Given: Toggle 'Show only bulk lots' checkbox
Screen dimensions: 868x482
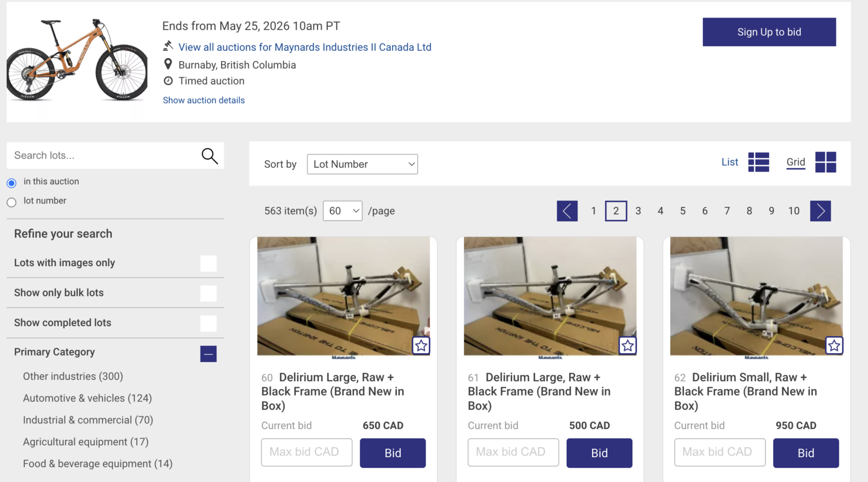Looking at the screenshot, I should tap(209, 293).
